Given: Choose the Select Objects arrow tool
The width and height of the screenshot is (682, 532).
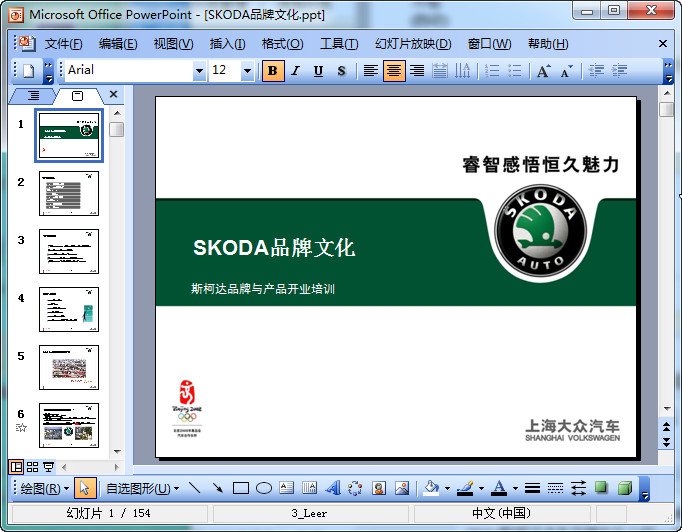Looking at the screenshot, I should point(85,488).
